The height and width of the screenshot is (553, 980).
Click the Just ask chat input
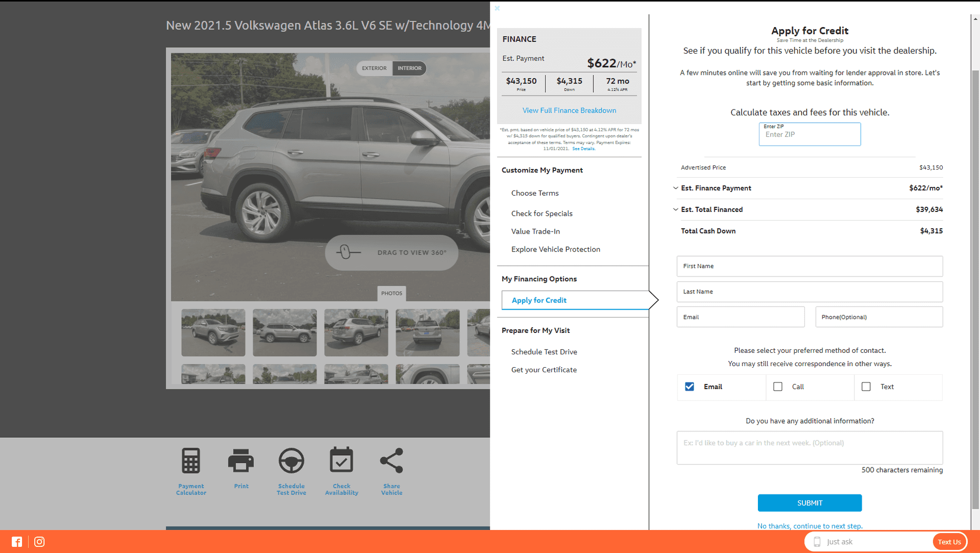(878, 542)
